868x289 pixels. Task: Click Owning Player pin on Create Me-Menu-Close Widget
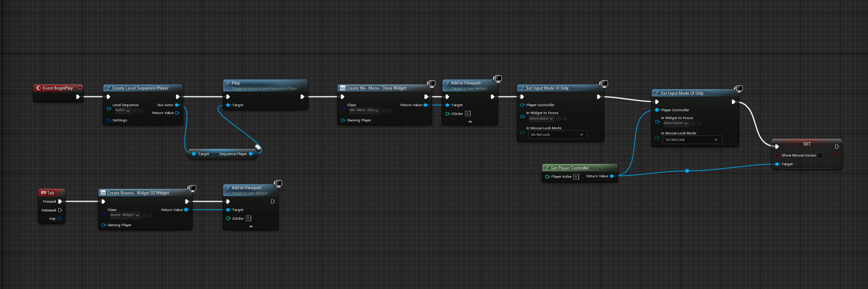pos(343,120)
